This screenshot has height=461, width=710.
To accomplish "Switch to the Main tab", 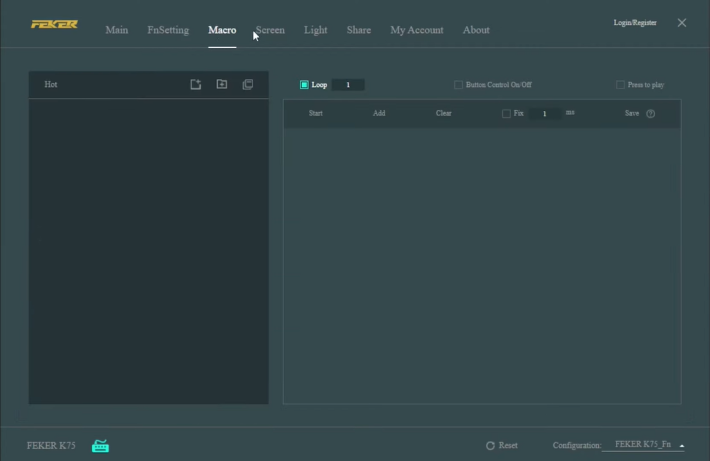I will [x=117, y=30].
